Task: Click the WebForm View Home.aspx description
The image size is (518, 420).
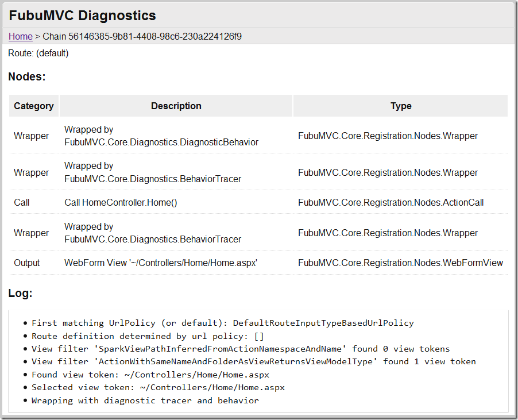Action: click(161, 263)
